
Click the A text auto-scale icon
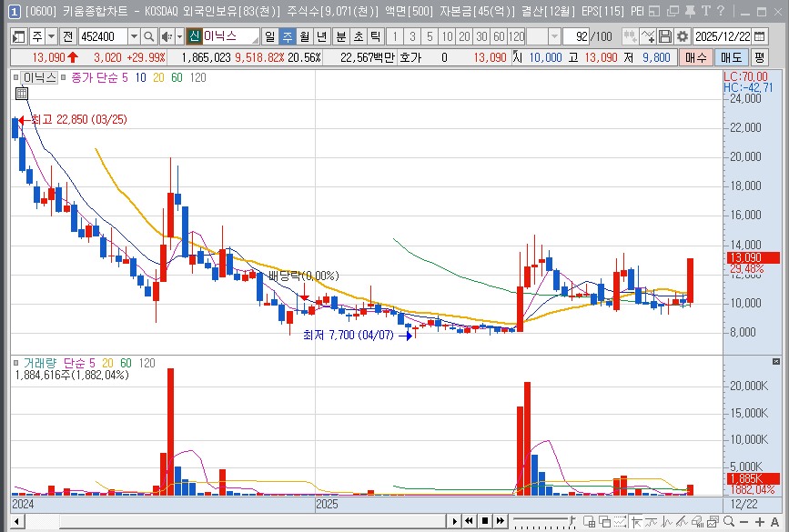click(775, 521)
